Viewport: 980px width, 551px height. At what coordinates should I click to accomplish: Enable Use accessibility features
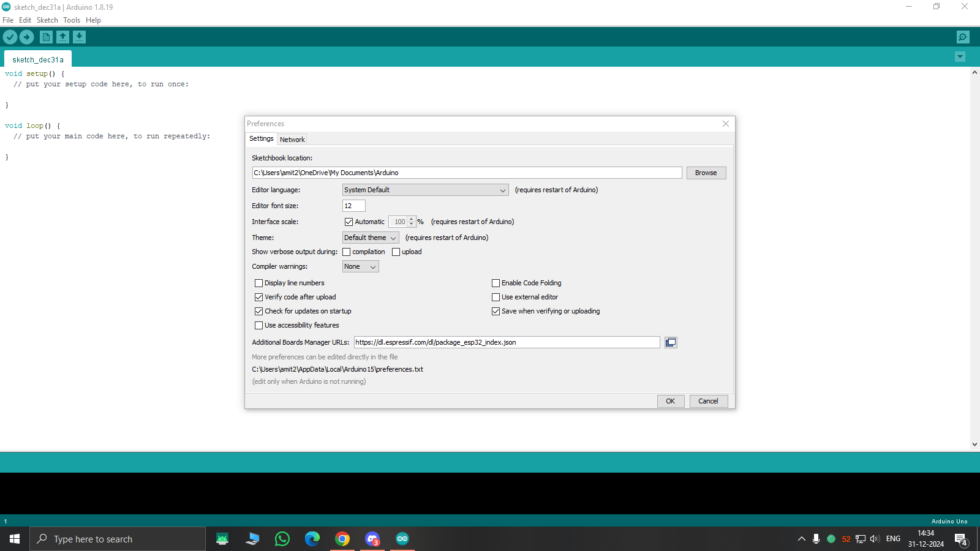point(258,325)
